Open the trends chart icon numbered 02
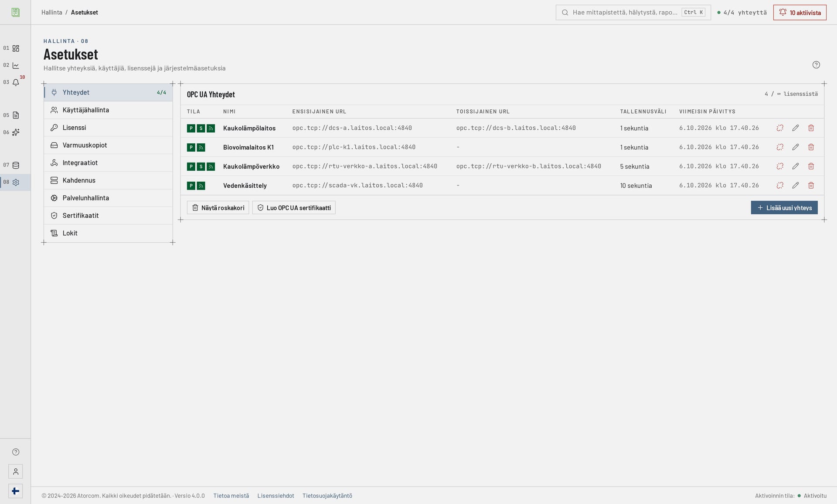 pos(16,65)
